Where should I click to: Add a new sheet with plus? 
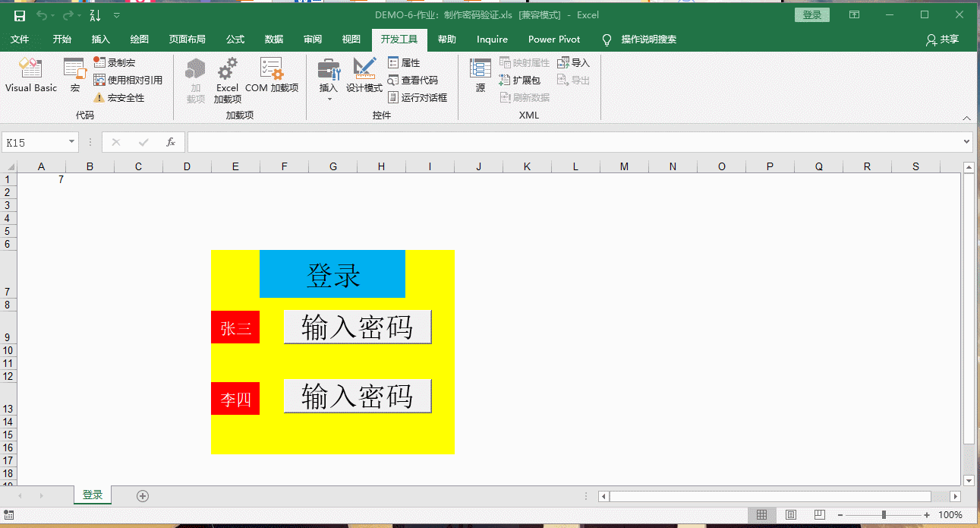(143, 496)
